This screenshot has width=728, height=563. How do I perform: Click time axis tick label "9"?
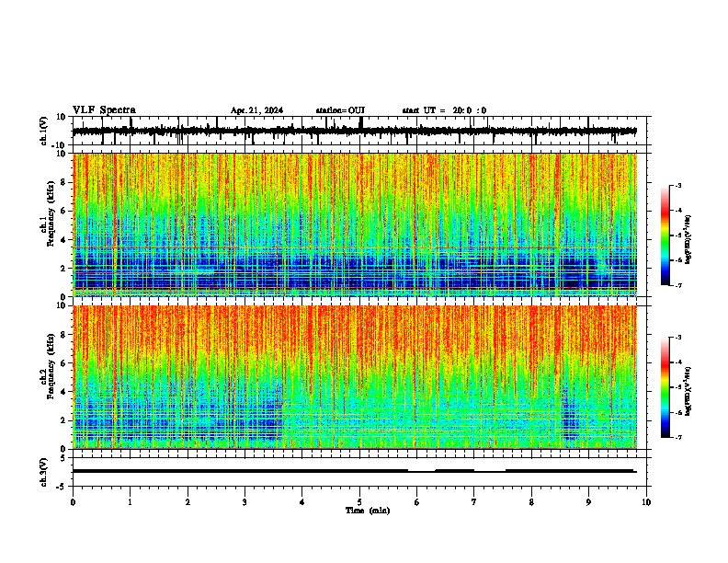pyautogui.click(x=588, y=502)
